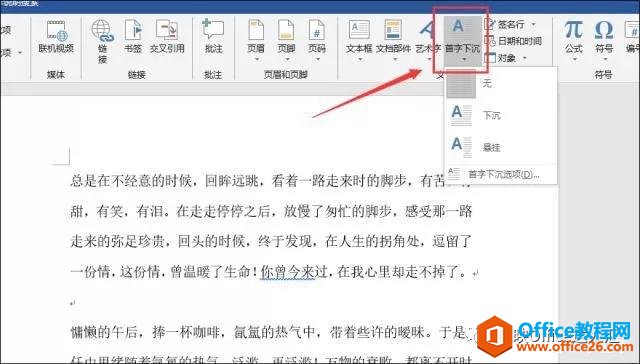Expand the 文档部件 dropdown arrow
The height and width of the screenshot is (364, 640).
click(x=395, y=60)
